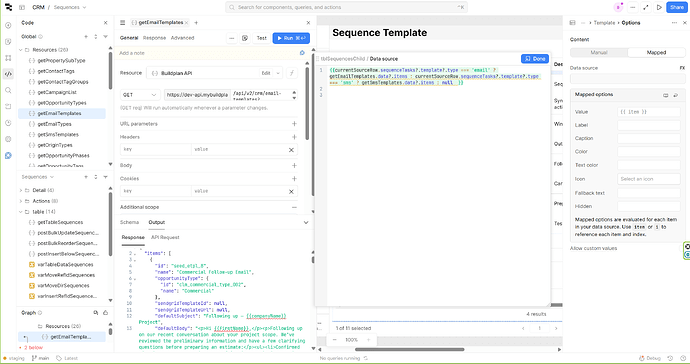Close the Code panel
The height and width of the screenshot is (364, 690).
click(106, 22)
